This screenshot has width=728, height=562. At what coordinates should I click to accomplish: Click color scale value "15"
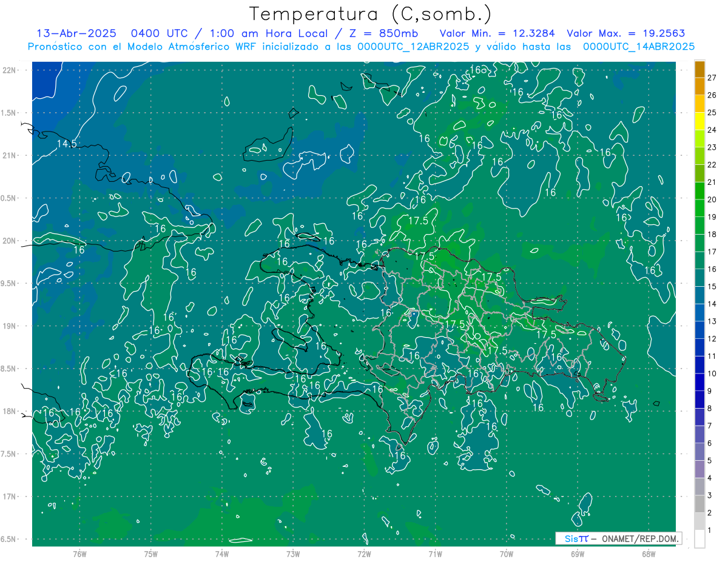point(712,286)
